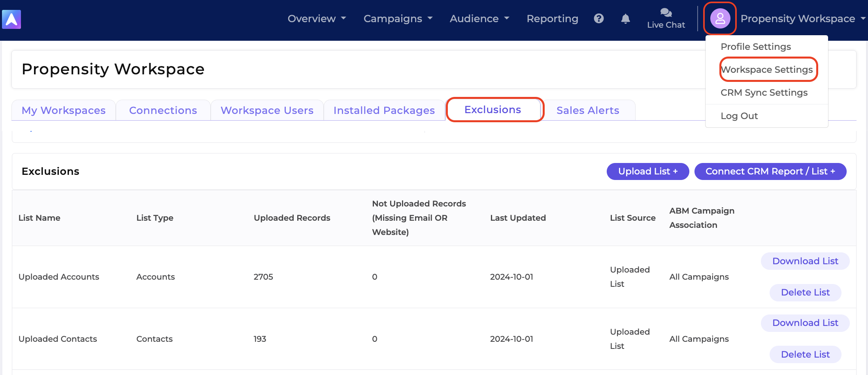Click 'All Campaigns' in Uploaded Contacts row

pos(699,339)
